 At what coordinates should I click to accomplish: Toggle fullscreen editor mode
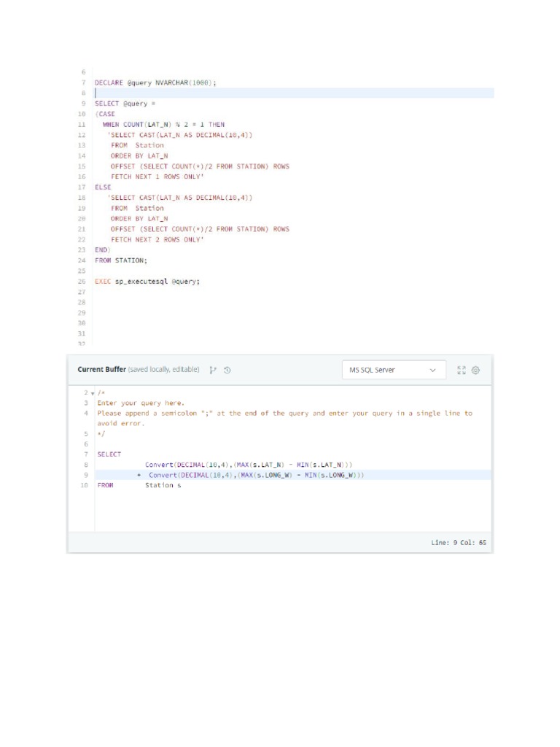tap(461, 370)
